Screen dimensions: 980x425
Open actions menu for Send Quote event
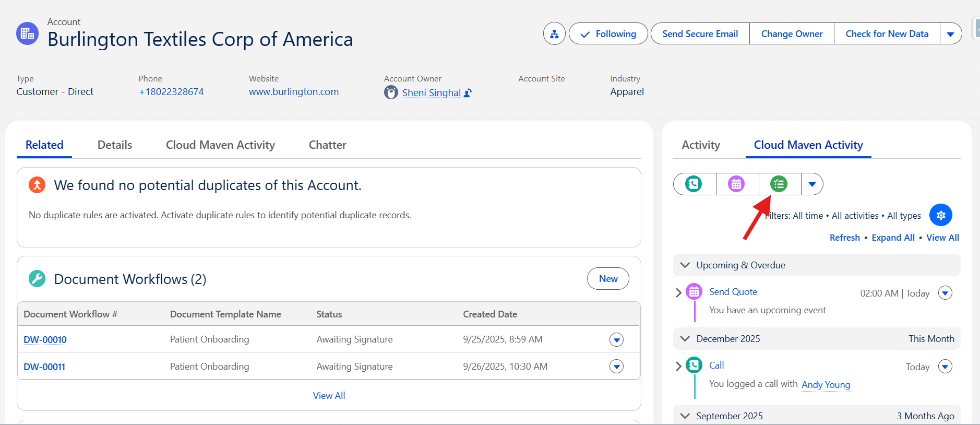[945, 293]
